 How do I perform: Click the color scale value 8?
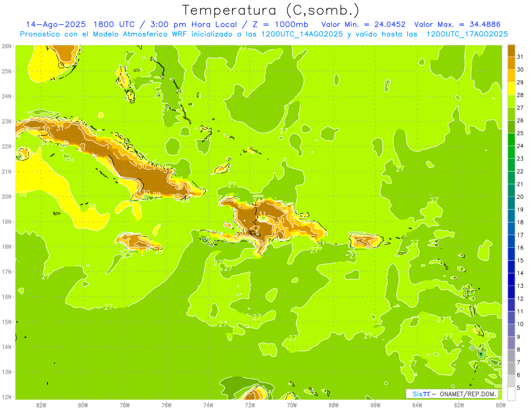[519, 349]
